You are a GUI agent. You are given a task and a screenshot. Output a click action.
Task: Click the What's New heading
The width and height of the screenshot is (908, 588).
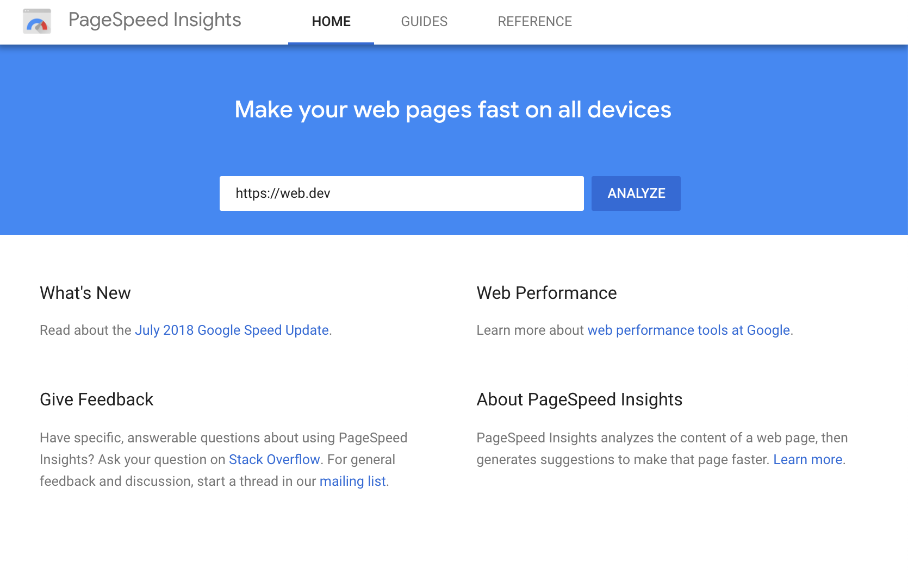tap(85, 293)
